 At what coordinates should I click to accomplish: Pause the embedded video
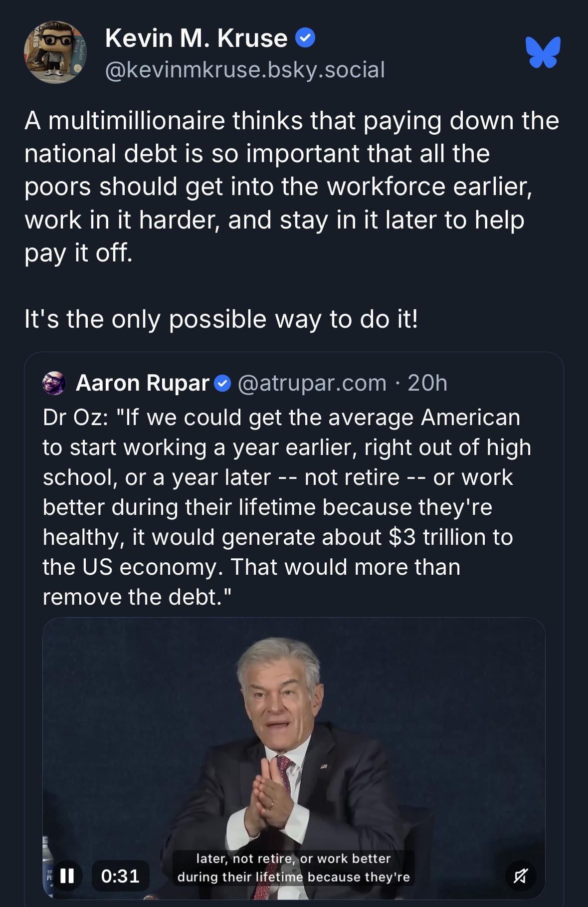pyautogui.click(x=67, y=876)
